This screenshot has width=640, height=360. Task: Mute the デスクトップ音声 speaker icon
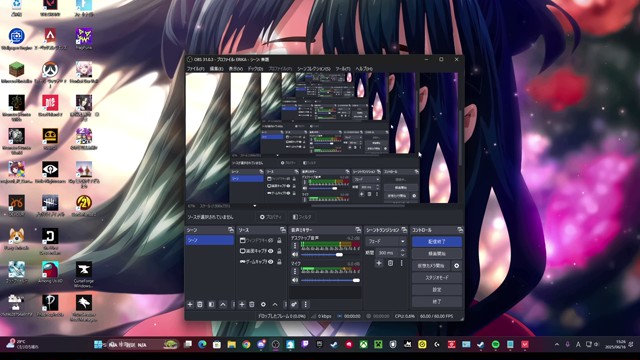[295, 255]
